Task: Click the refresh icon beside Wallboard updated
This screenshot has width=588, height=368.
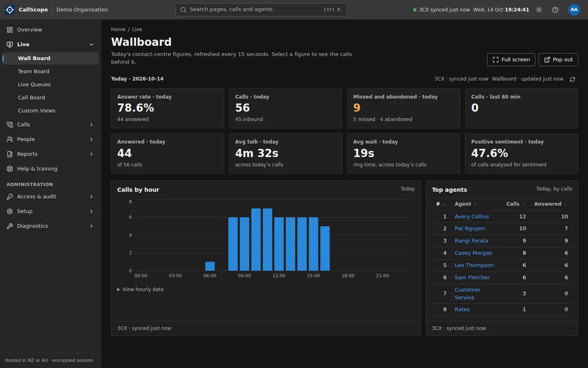Action: pos(572,79)
